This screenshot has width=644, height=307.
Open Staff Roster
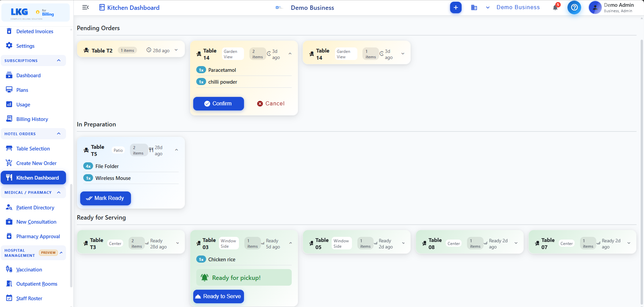coord(29,299)
